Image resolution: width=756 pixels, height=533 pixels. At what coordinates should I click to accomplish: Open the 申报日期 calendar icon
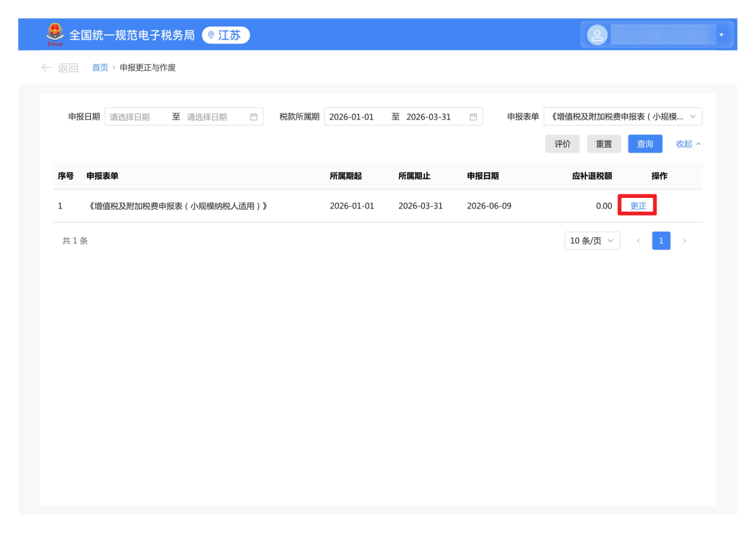253,117
